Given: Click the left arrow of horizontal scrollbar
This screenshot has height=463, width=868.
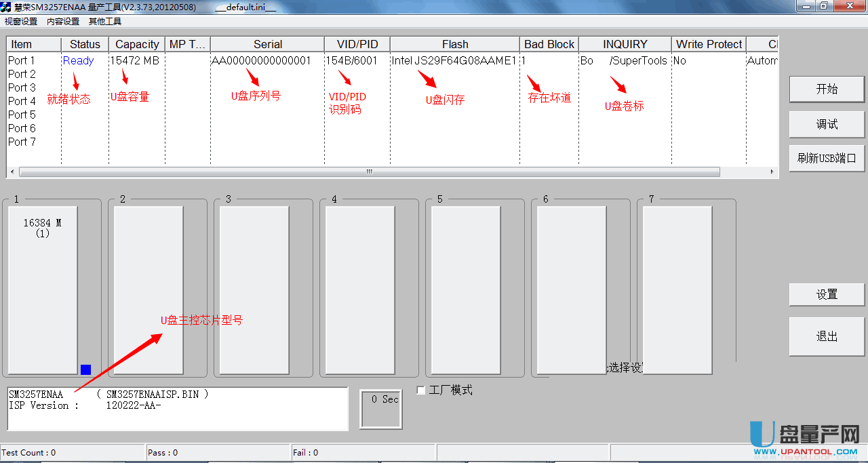Looking at the screenshot, I should [13, 172].
